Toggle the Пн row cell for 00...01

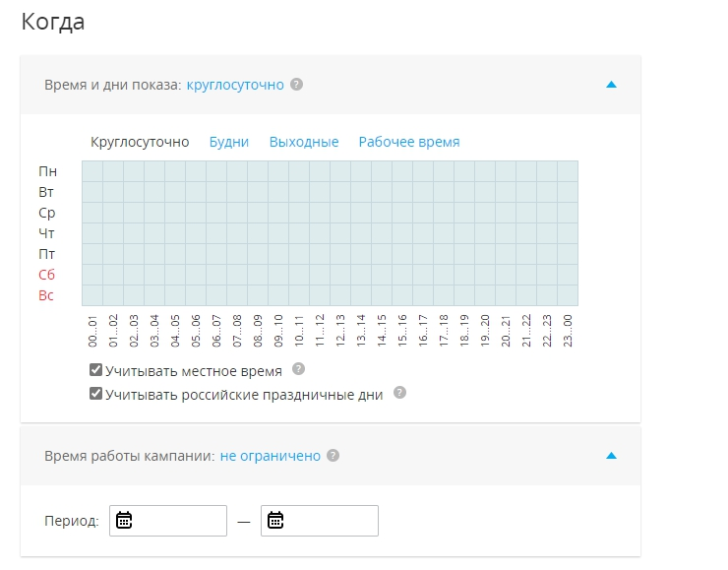coord(92,171)
